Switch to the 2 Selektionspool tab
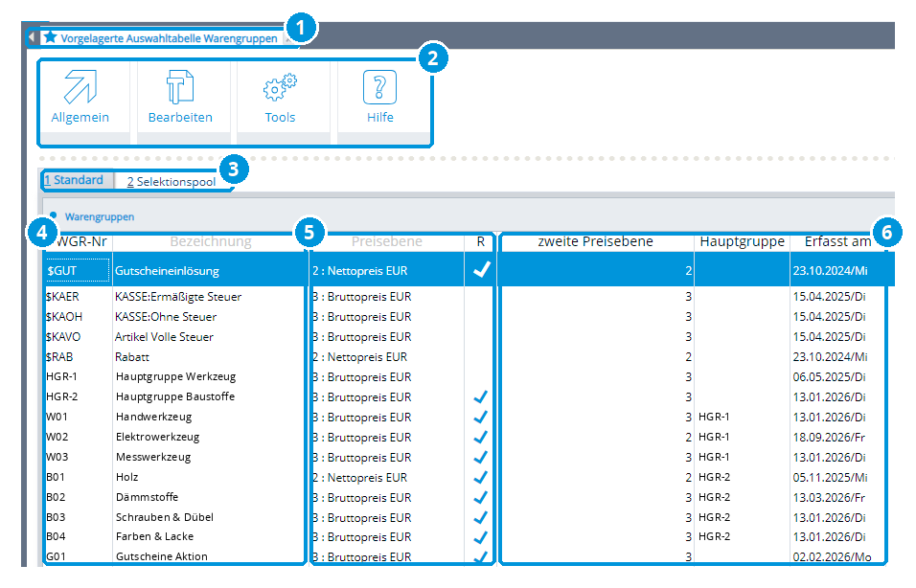Screen dimensions: 916x588 172,182
